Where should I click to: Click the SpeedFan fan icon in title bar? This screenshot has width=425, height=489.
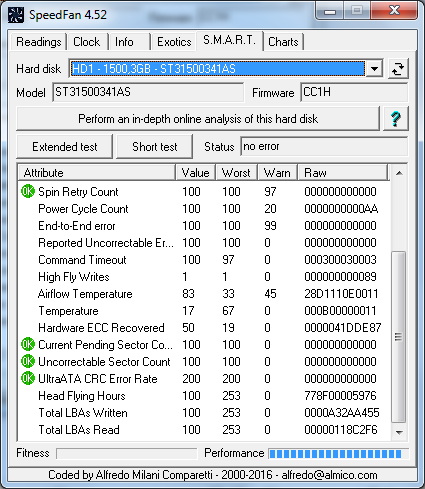pyautogui.click(x=16, y=15)
